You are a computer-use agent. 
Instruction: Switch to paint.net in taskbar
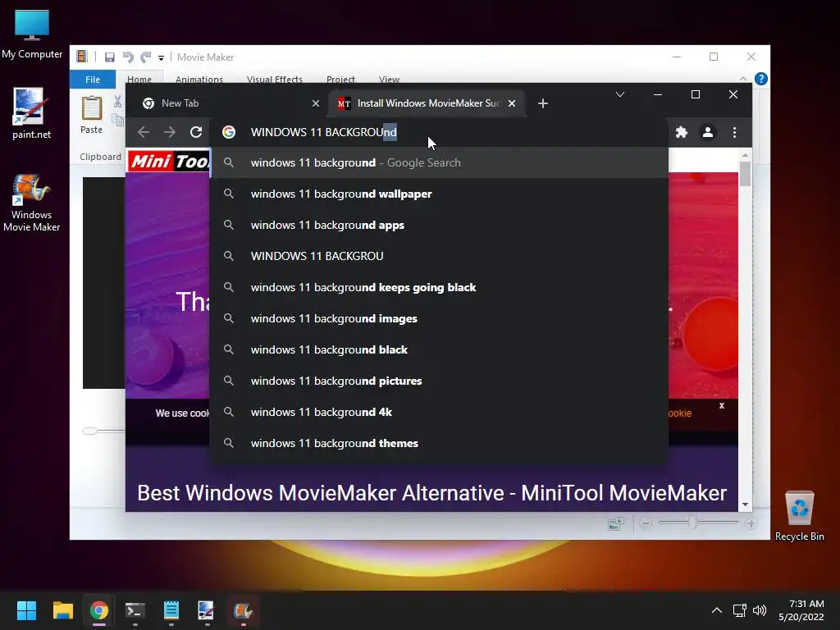(x=207, y=610)
